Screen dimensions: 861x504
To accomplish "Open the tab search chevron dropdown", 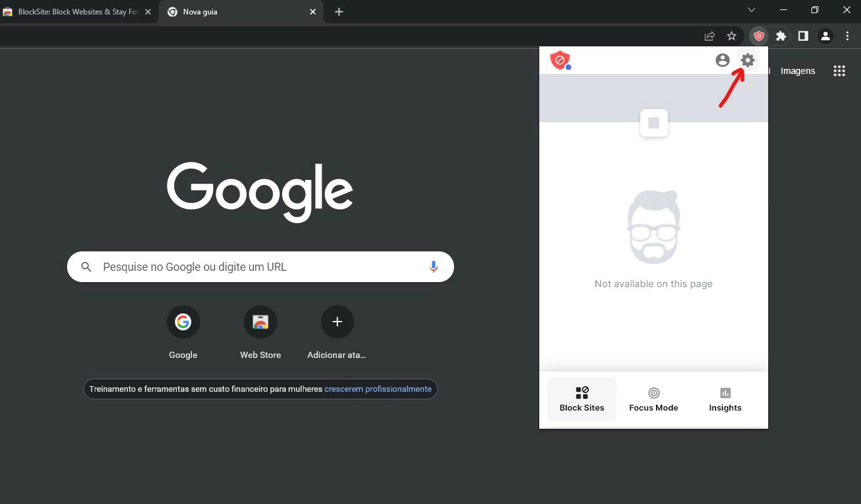I will click(x=751, y=10).
